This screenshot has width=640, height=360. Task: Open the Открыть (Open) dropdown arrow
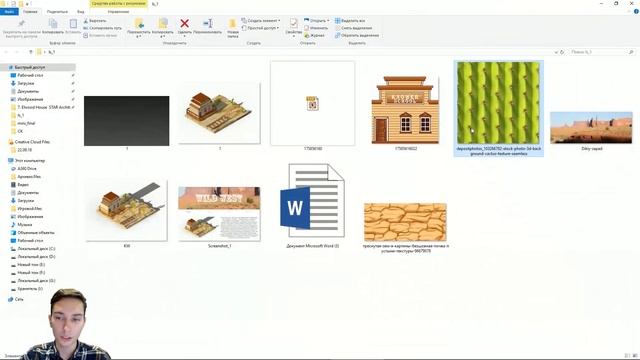click(x=328, y=20)
